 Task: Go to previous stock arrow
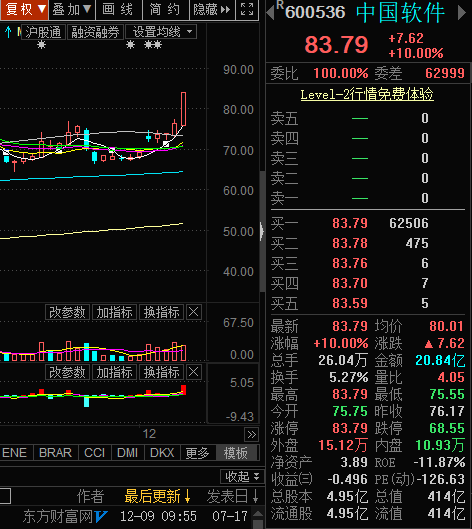click(270, 13)
